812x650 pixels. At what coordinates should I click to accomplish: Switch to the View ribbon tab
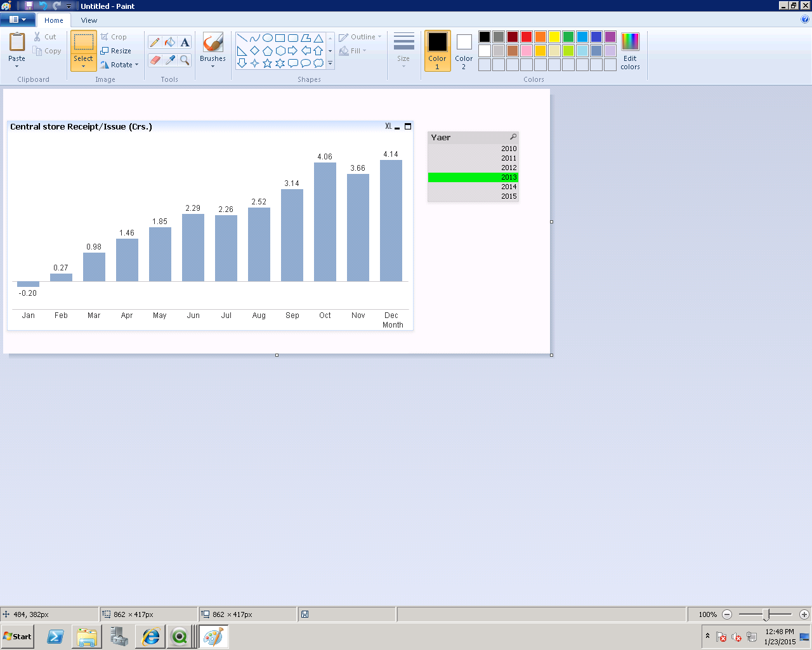(89, 20)
